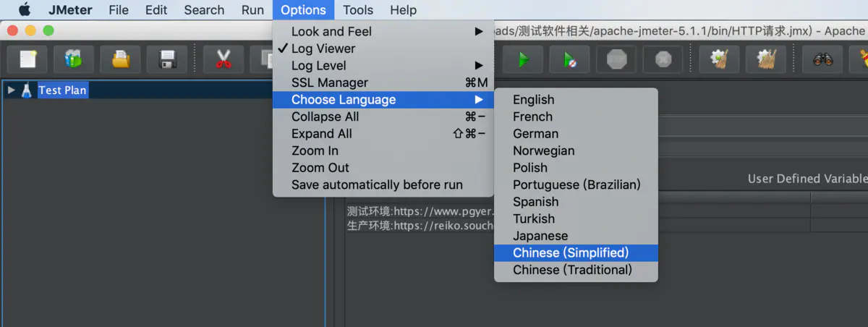Start the test with green play icon

coord(524,59)
